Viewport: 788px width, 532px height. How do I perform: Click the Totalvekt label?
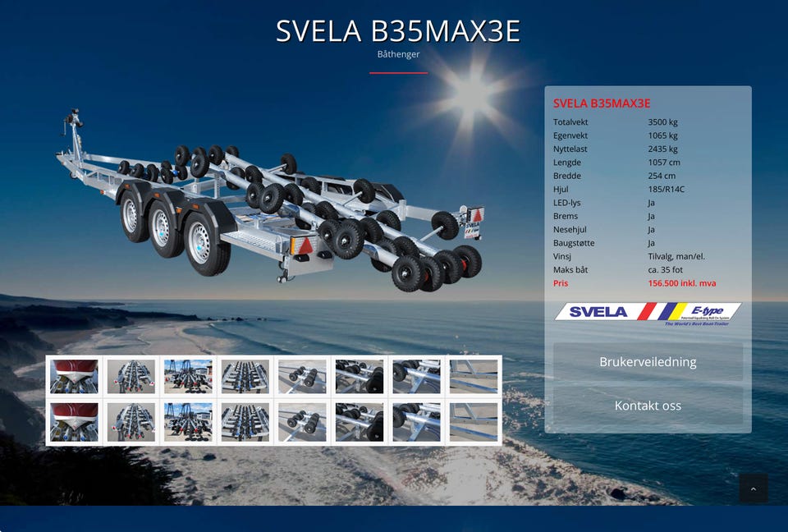click(x=570, y=122)
